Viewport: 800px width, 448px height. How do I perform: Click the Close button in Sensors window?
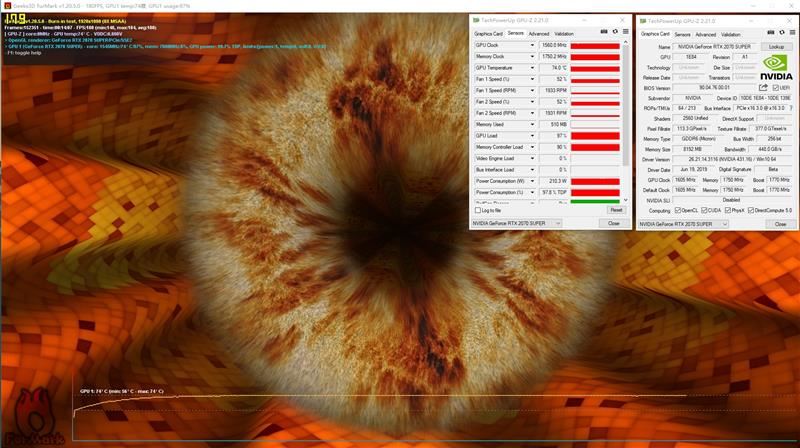click(613, 223)
